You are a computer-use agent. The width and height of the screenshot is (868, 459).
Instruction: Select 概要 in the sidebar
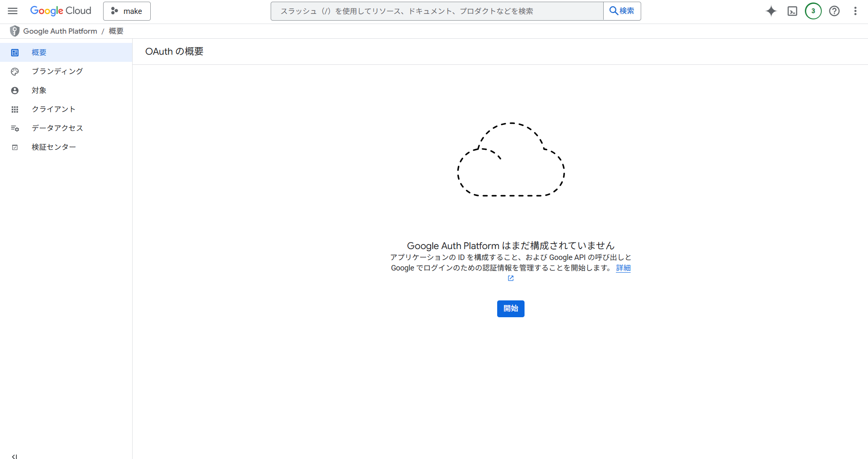click(x=66, y=52)
